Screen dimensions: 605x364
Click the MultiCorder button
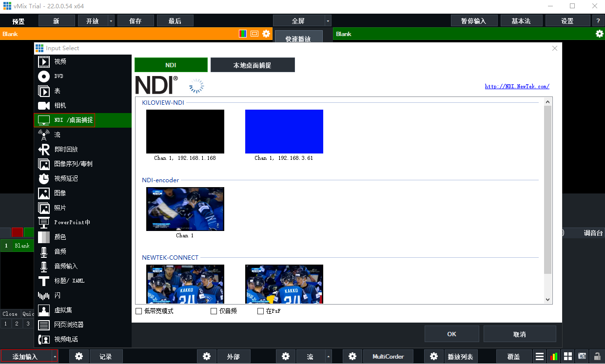[x=388, y=356]
